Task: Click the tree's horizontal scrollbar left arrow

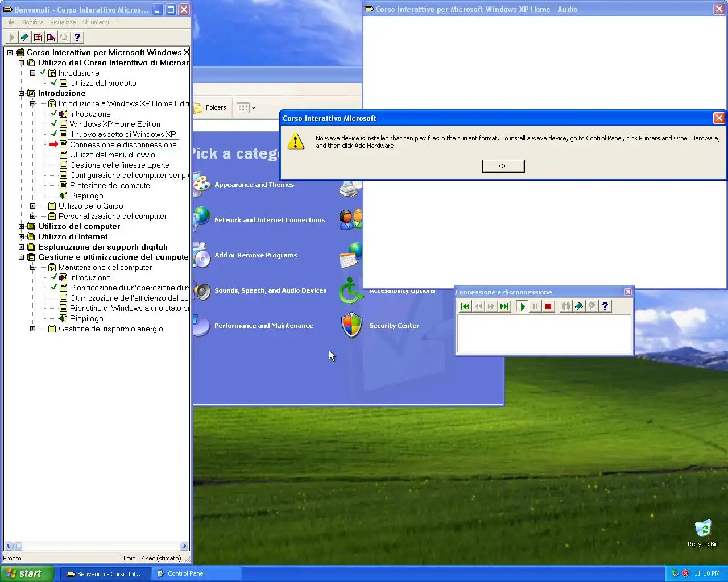Action: click(x=9, y=546)
